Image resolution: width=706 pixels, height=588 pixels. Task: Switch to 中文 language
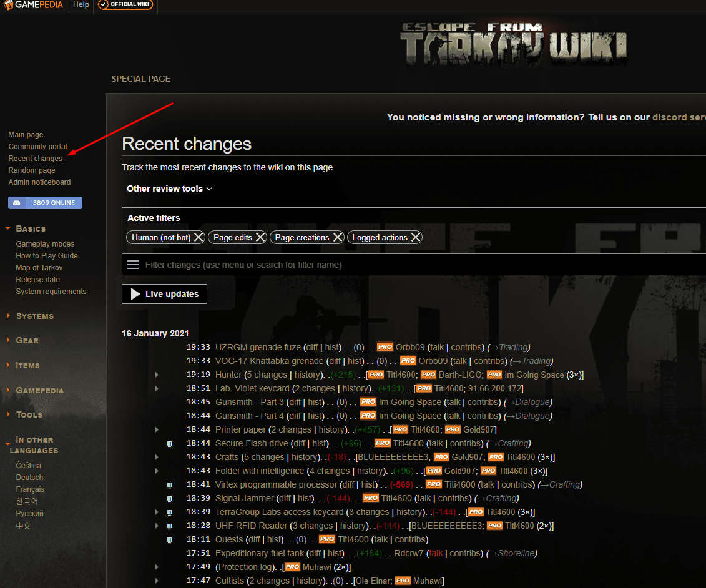[x=24, y=526]
